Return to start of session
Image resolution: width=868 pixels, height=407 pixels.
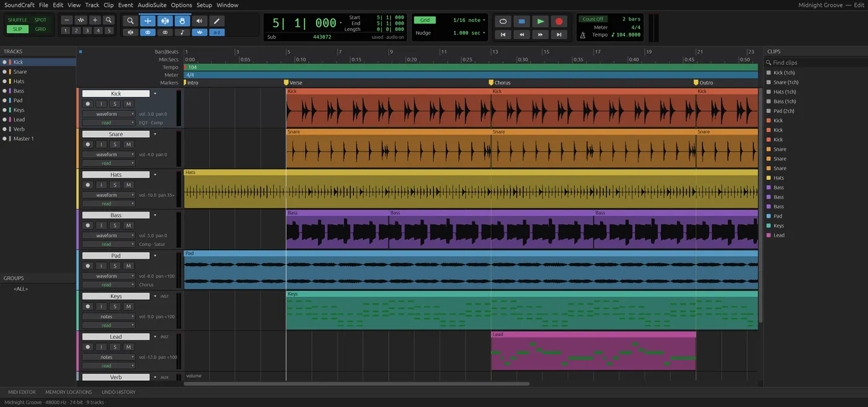click(x=503, y=35)
